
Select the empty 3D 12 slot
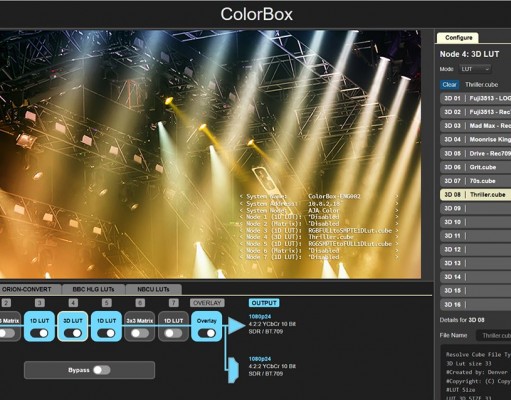pyautogui.click(x=476, y=249)
